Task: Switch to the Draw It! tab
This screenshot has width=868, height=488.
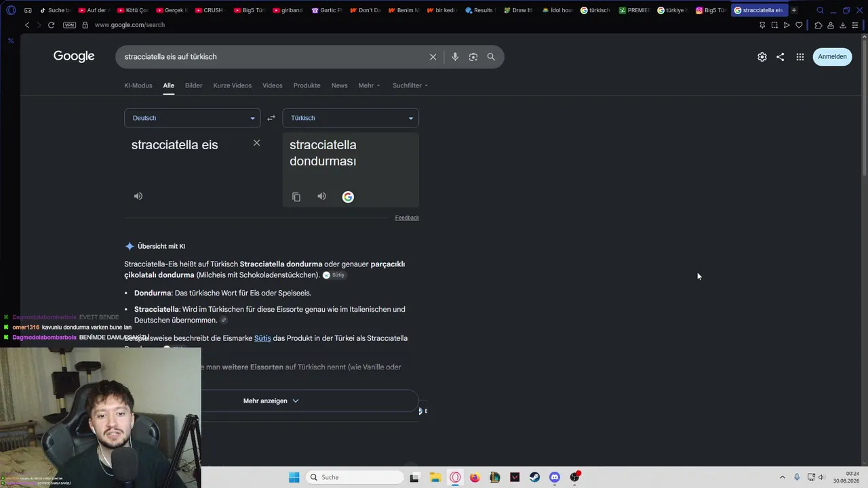Action: [518, 10]
